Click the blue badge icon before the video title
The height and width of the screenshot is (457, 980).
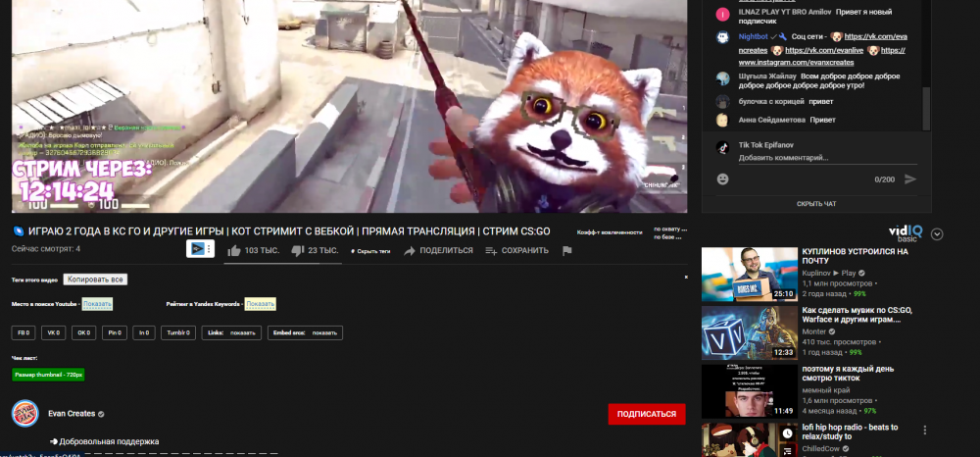pyautogui.click(x=18, y=231)
